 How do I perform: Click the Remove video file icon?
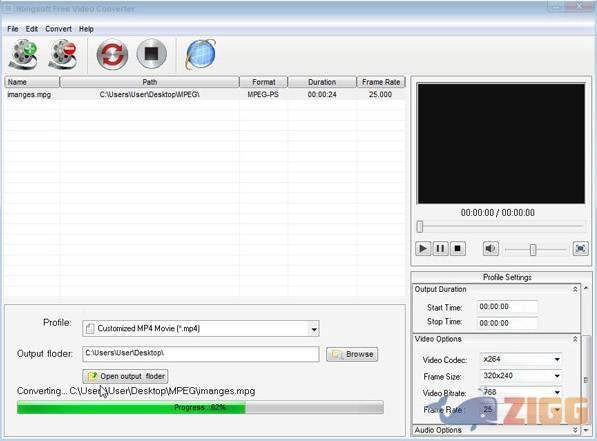coord(63,55)
